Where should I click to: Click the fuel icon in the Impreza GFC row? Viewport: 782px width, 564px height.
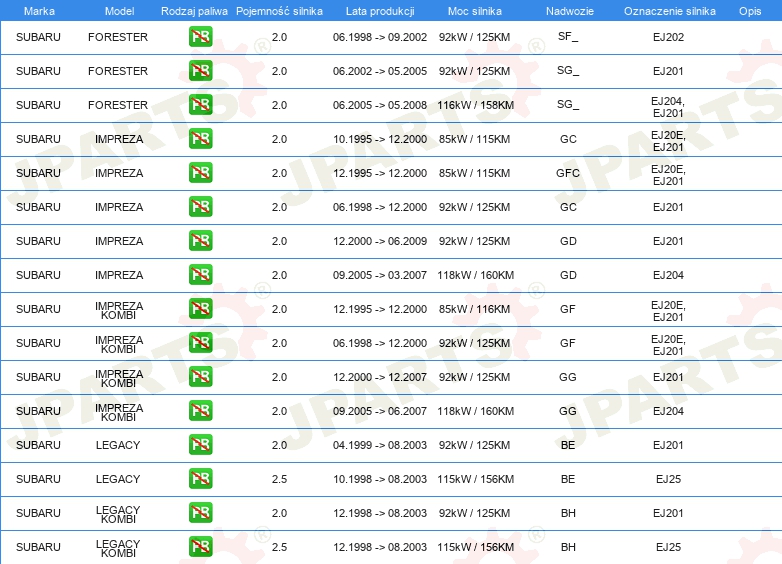point(200,173)
